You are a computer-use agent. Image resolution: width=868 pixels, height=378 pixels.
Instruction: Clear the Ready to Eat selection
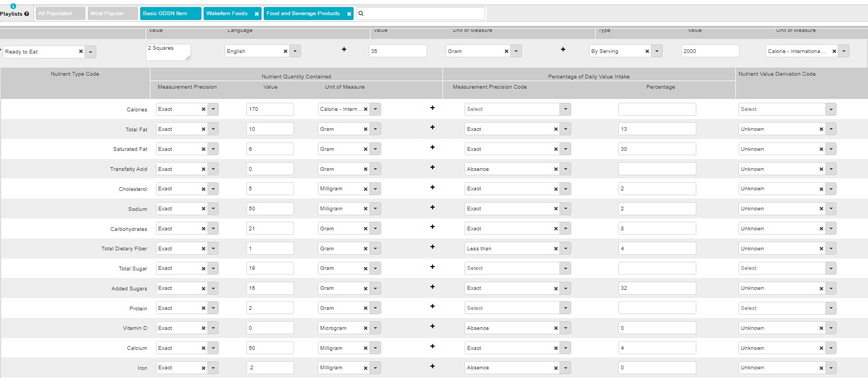pyautogui.click(x=81, y=51)
